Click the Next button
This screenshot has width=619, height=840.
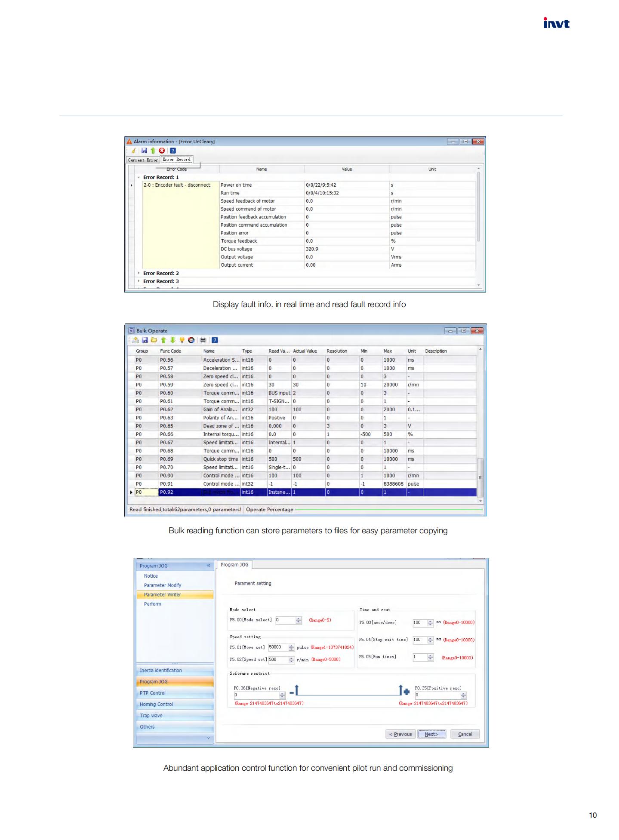[x=431, y=734]
